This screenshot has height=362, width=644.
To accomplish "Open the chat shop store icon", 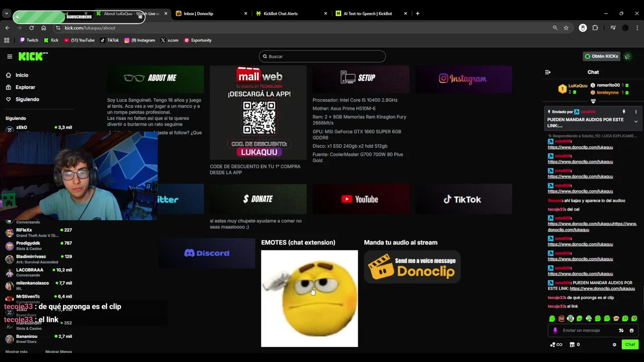I will click(572, 344).
